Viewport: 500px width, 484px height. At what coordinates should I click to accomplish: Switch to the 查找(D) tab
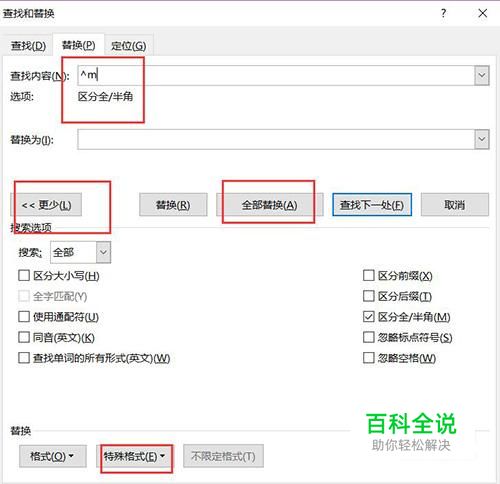click(28, 46)
